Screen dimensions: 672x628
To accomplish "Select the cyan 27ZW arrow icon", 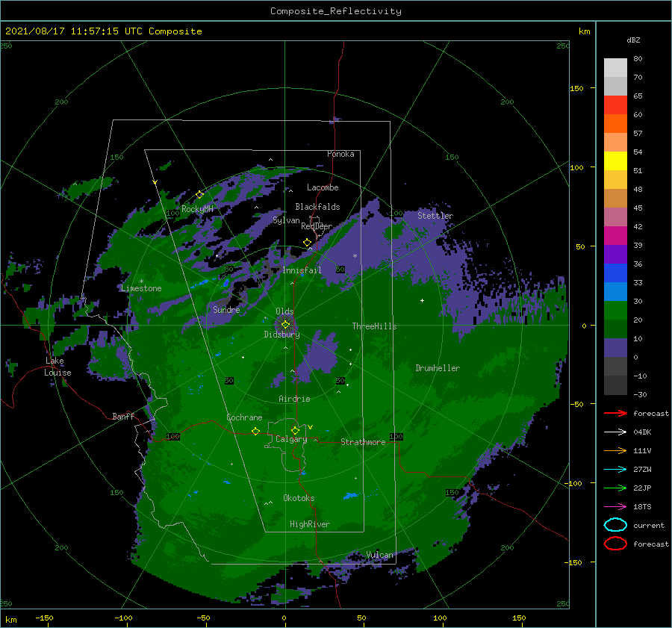I will 615,470.
